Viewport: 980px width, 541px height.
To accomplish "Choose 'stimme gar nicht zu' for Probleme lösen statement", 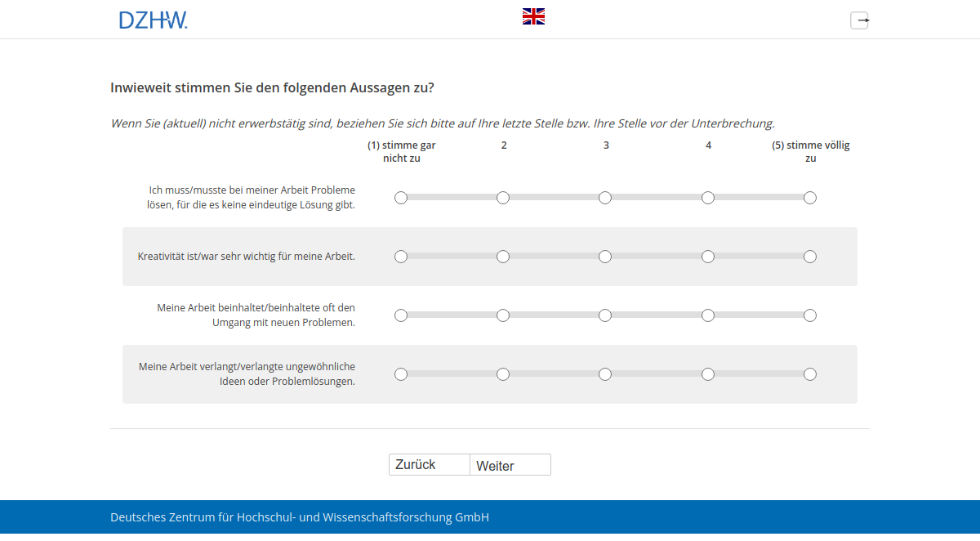I will pos(401,197).
